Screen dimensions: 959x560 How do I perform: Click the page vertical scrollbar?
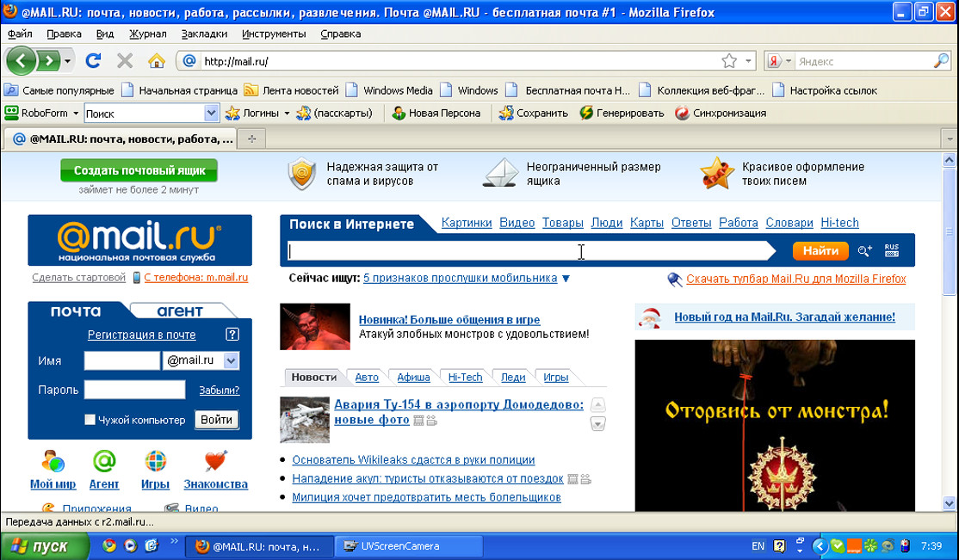[950, 344]
